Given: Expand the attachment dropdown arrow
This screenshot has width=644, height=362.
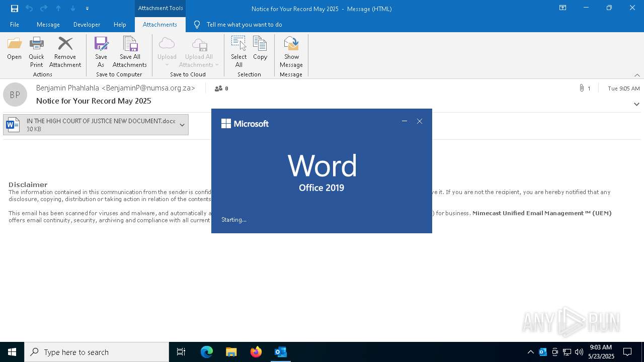Looking at the screenshot, I should click(x=182, y=125).
